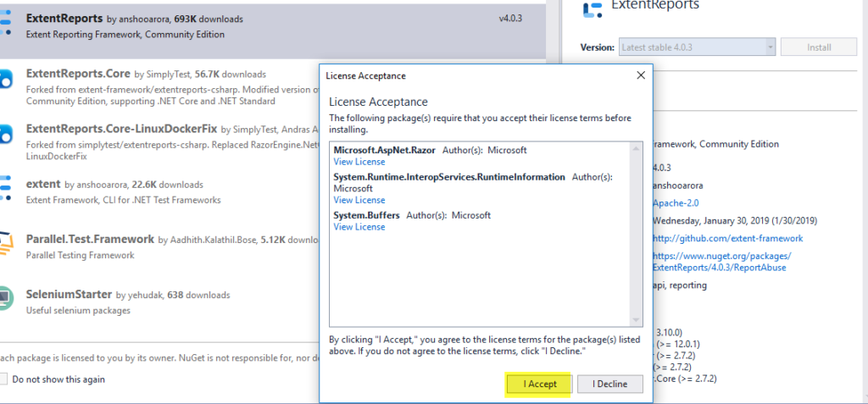
Task: Open the github.com/extent-framework project link
Action: [726, 239]
